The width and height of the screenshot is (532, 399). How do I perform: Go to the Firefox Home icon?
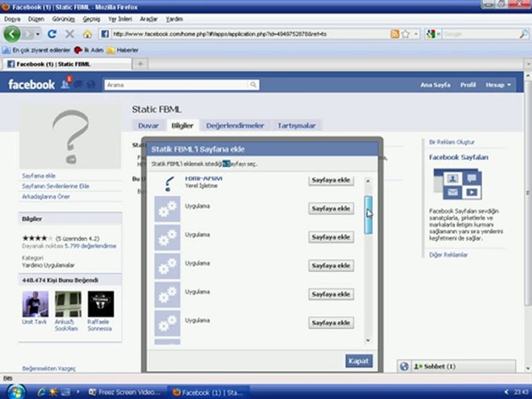pos(88,34)
